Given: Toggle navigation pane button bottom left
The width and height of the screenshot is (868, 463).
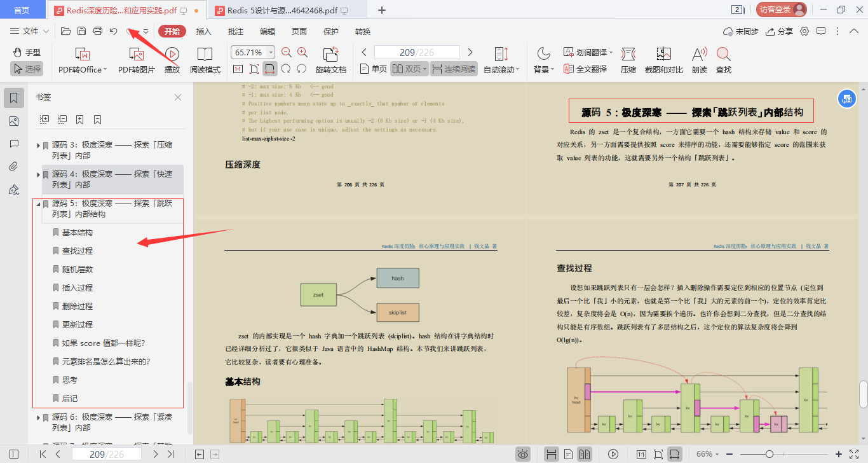Looking at the screenshot, I should tap(13, 454).
